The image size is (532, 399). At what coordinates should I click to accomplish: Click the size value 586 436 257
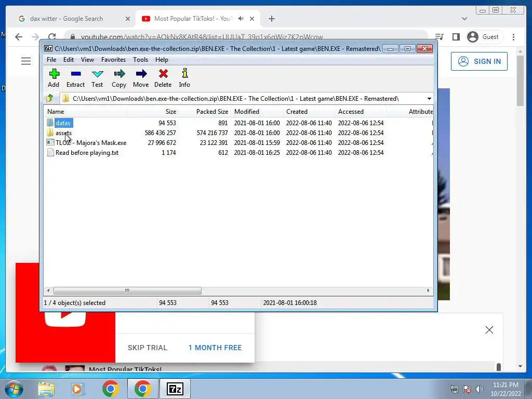coord(160,132)
